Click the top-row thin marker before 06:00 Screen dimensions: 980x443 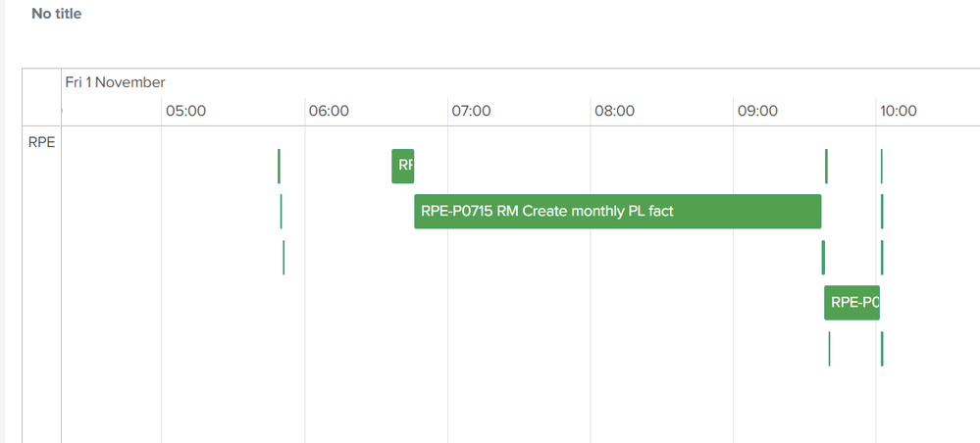tap(279, 166)
